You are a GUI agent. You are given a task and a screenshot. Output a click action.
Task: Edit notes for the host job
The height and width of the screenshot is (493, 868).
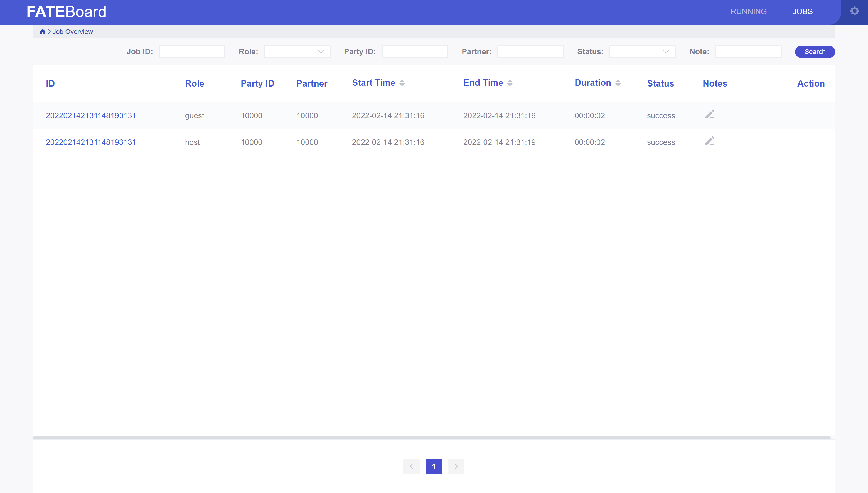(x=709, y=141)
